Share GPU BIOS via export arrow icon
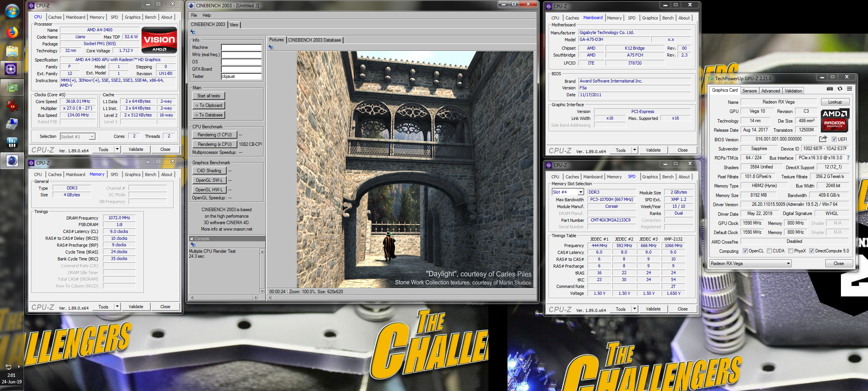 [x=823, y=139]
